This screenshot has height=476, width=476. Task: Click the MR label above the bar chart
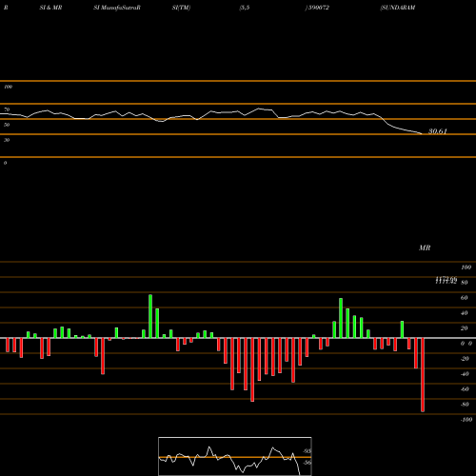425,248
